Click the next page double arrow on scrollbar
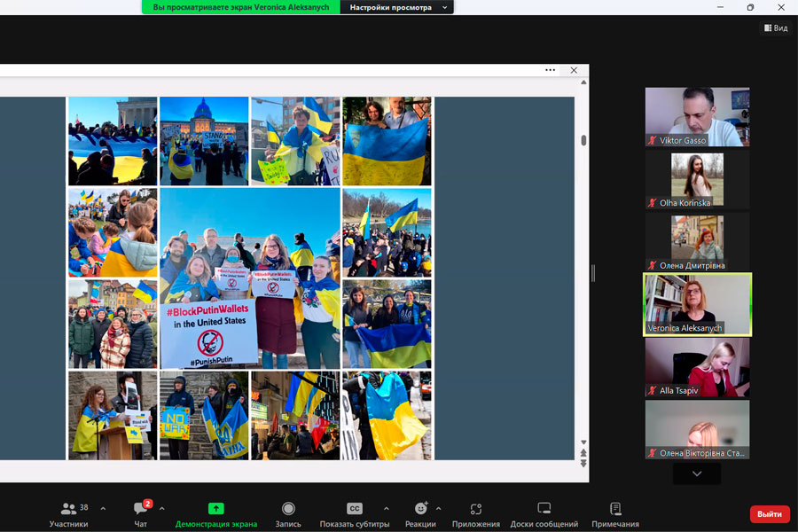This screenshot has height=532, width=798. point(583,463)
